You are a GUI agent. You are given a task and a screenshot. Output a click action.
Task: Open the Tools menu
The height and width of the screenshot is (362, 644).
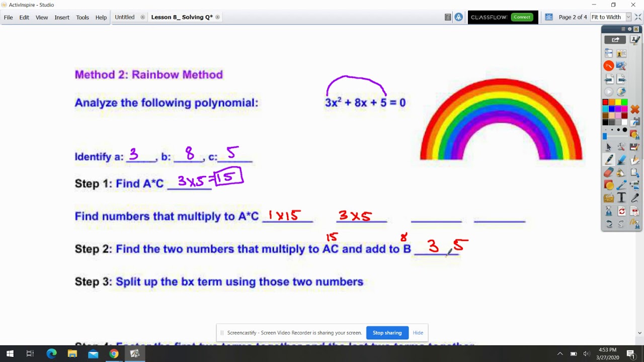tap(83, 17)
